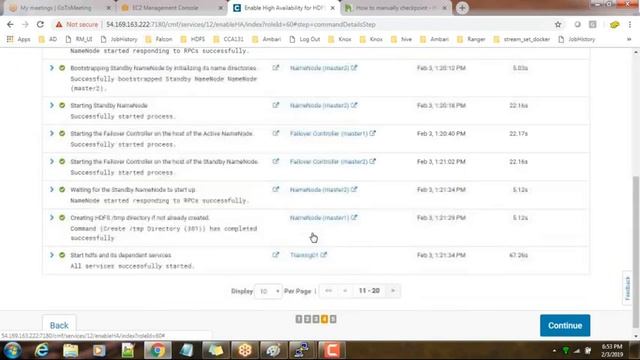
Task: Open the stream_set_docker bookmark folder
Action: (x=522, y=39)
